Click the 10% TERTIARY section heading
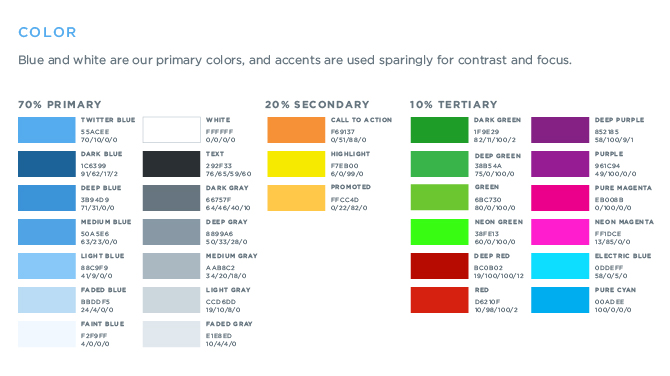 [x=454, y=105]
